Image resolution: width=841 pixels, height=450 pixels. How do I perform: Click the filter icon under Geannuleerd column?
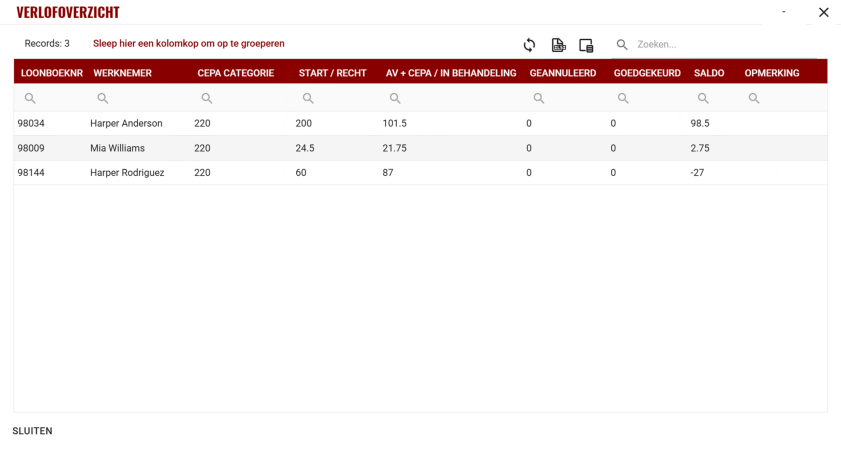[x=539, y=98]
